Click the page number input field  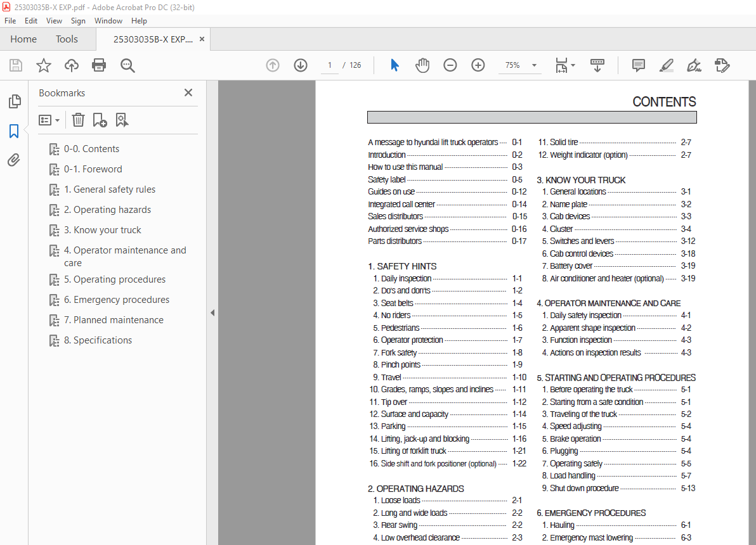pos(330,65)
